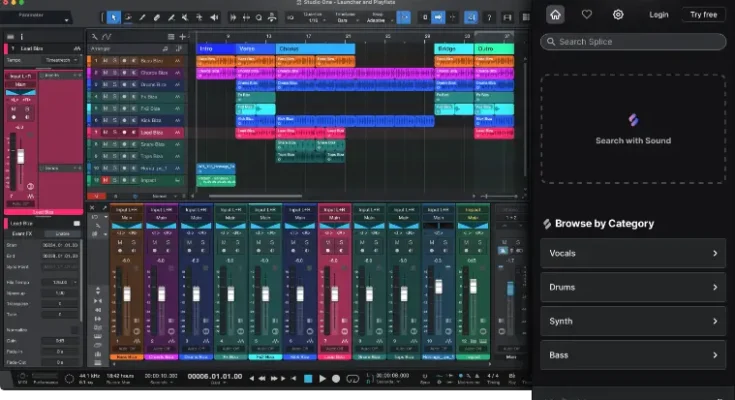Open Splice favorites heart icon
Screen dimensions: 735x400
click(x=587, y=14)
